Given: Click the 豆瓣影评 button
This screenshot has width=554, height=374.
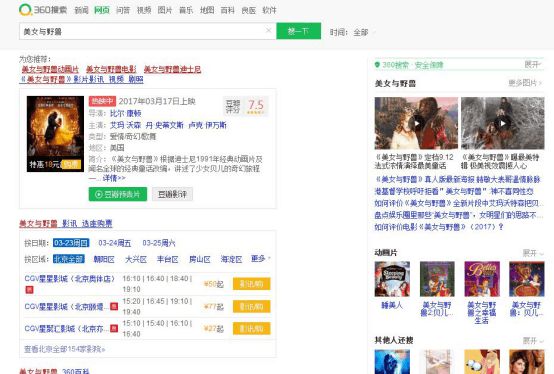Looking at the screenshot, I should click(x=172, y=194).
